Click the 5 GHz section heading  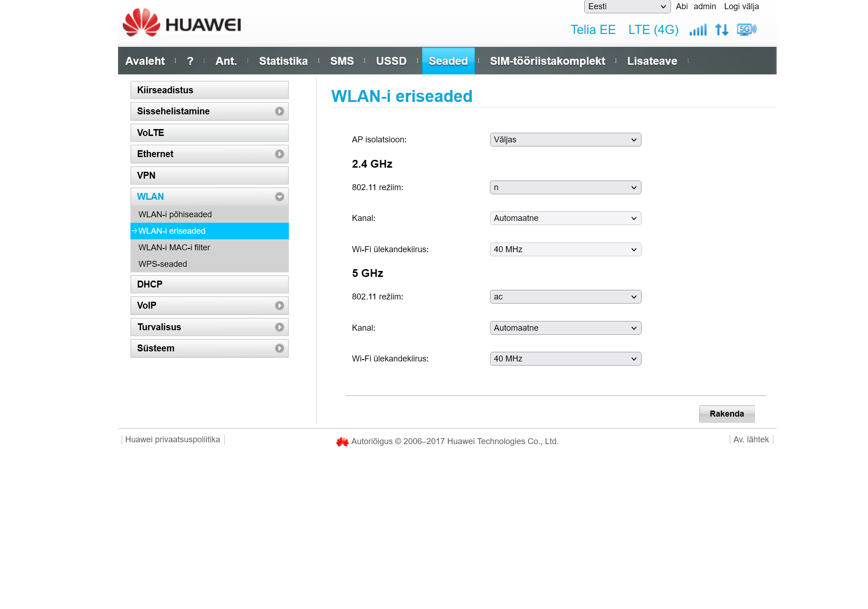(367, 273)
